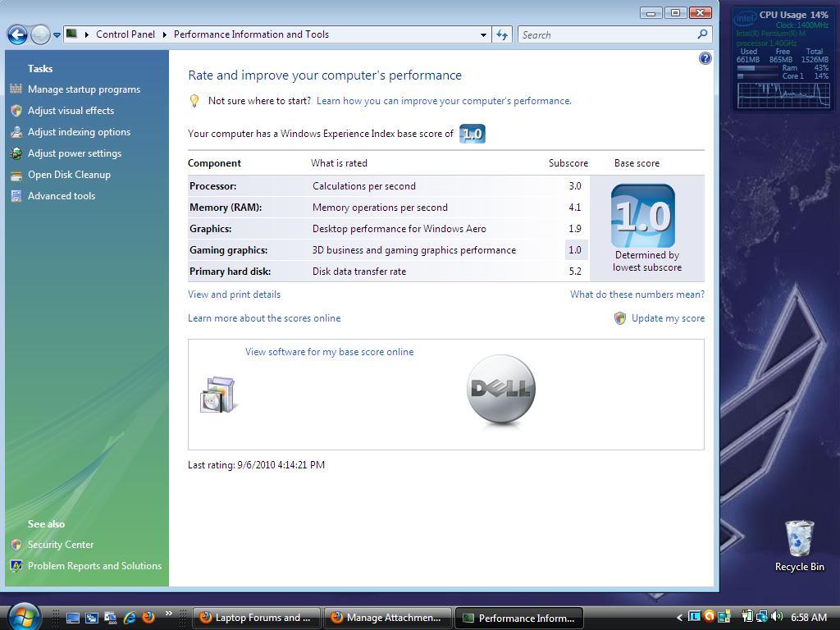This screenshot has height=630, width=840.
Task: Expand arrow before Performance Information breadcrumb
Action: pyautogui.click(x=164, y=34)
